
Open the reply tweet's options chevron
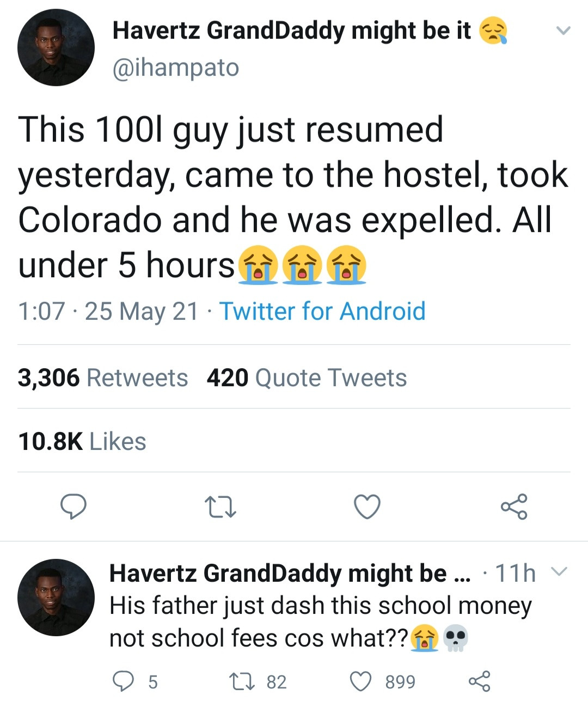pos(559,572)
